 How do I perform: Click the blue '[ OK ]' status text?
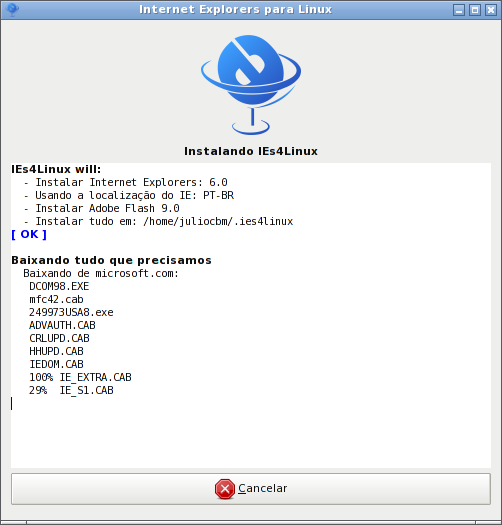(x=29, y=234)
